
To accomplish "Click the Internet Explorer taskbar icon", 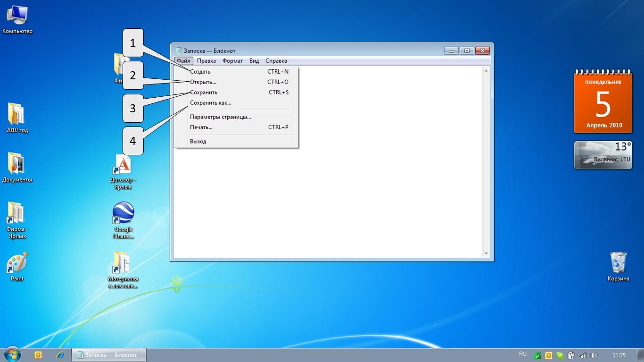I will [x=60, y=355].
